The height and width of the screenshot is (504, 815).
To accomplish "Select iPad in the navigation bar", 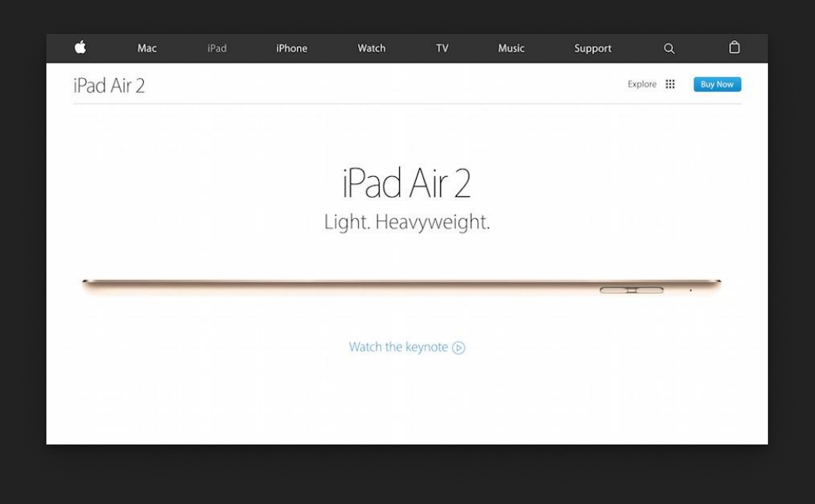I will point(217,49).
